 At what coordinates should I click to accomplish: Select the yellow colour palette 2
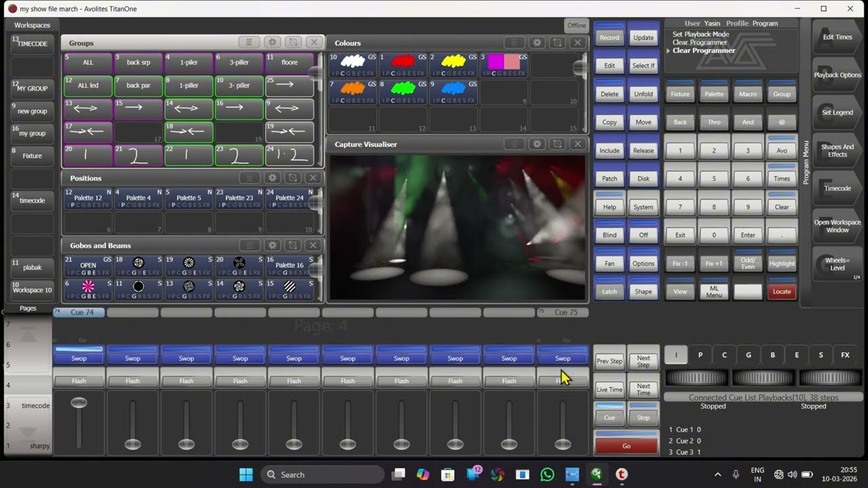coord(453,64)
